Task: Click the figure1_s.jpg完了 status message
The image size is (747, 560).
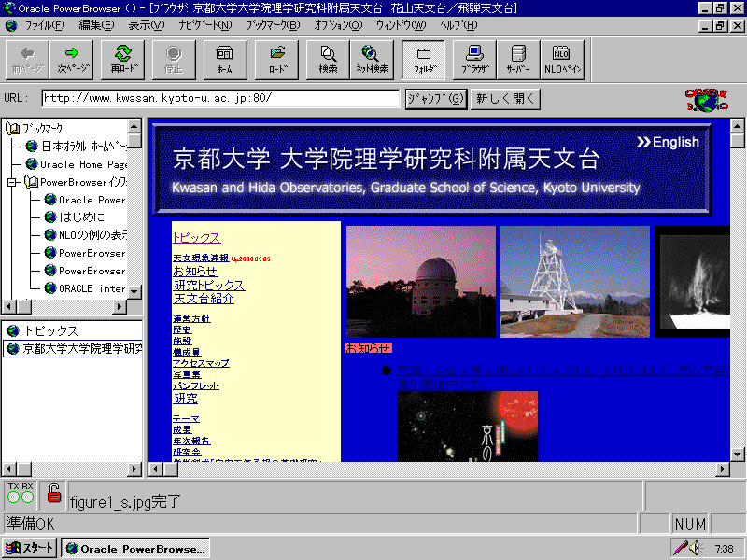Action: [x=126, y=501]
